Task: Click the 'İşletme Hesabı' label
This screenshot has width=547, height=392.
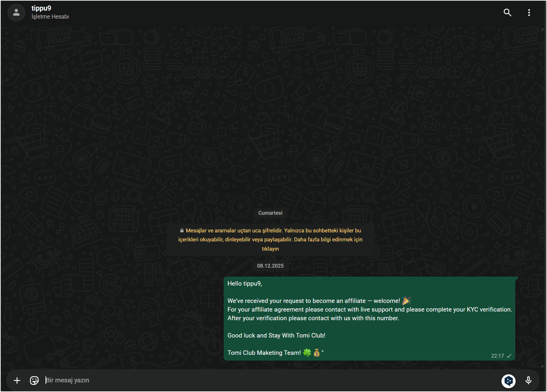Action: tap(50, 17)
